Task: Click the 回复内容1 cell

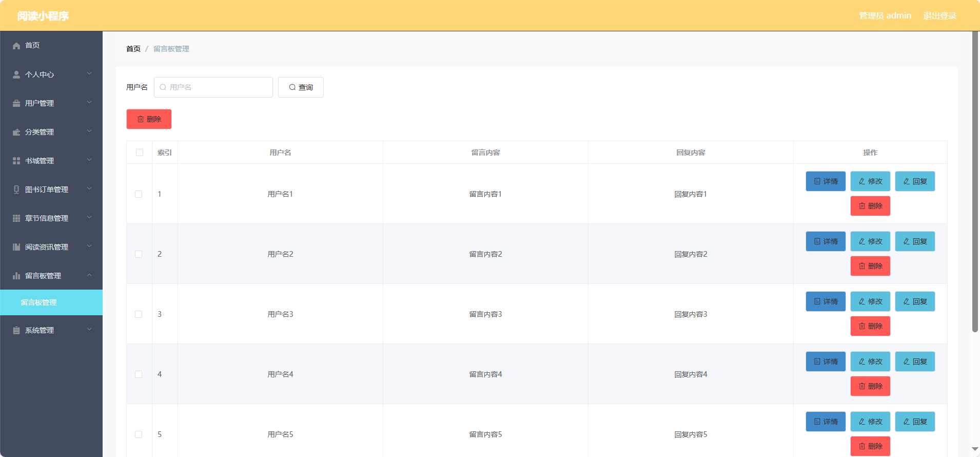Action: (x=691, y=194)
